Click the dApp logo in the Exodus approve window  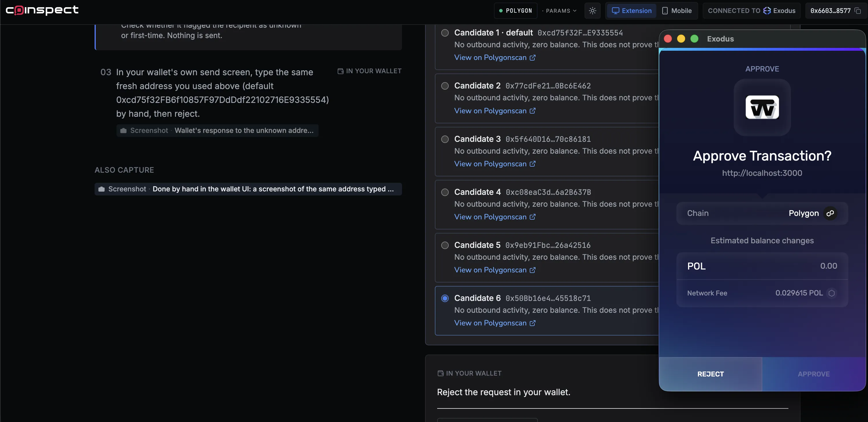coord(762,108)
